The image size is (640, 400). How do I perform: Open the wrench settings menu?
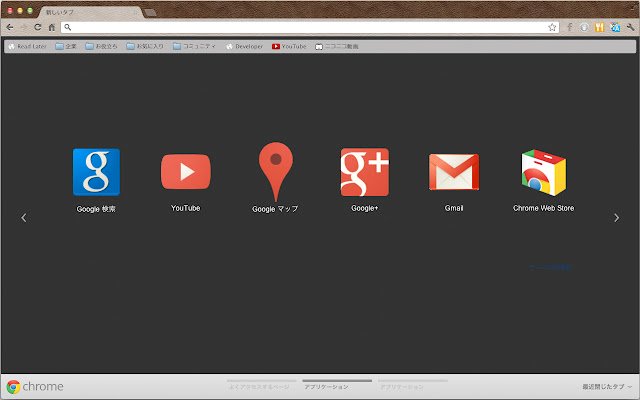click(631, 27)
